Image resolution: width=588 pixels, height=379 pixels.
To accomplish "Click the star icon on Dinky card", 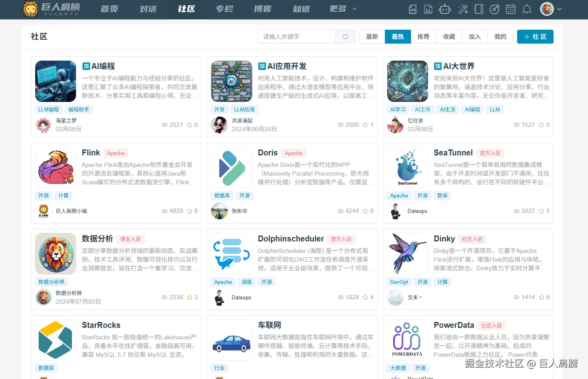I will point(541,297).
